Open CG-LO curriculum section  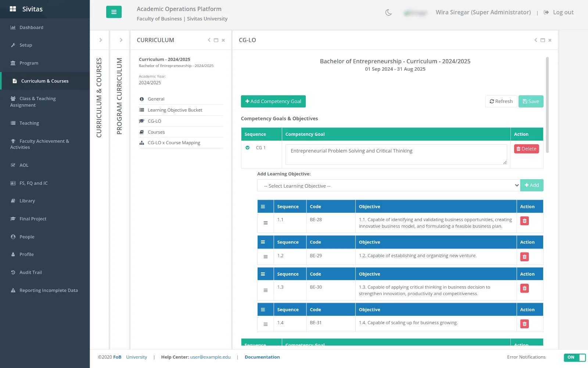pyautogui.click(x=181, y=121)
